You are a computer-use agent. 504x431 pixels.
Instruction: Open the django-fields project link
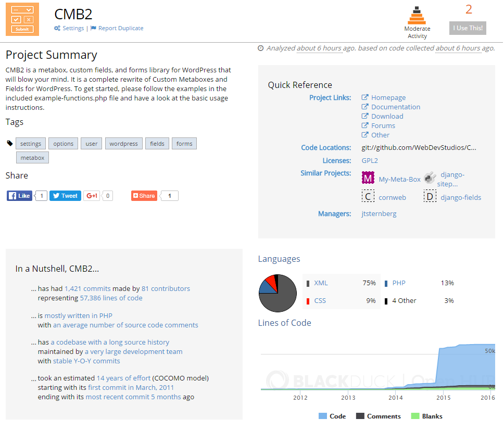click(461, 197)
